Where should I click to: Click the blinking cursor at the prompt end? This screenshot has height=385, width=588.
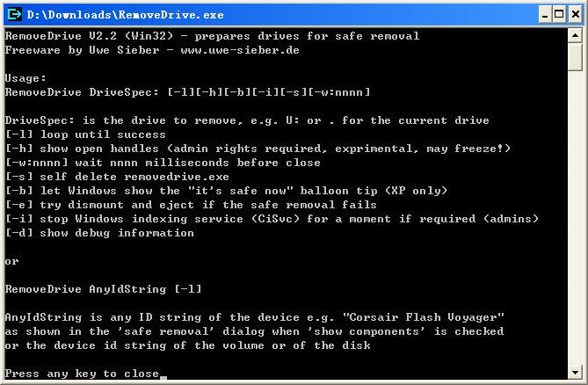point(163,376)
